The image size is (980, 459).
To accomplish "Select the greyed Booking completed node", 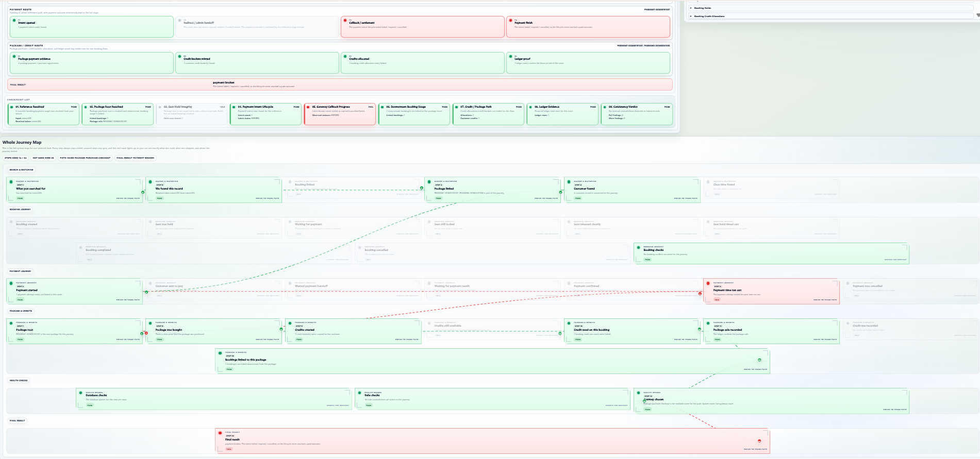I will [x=214, y=253].
